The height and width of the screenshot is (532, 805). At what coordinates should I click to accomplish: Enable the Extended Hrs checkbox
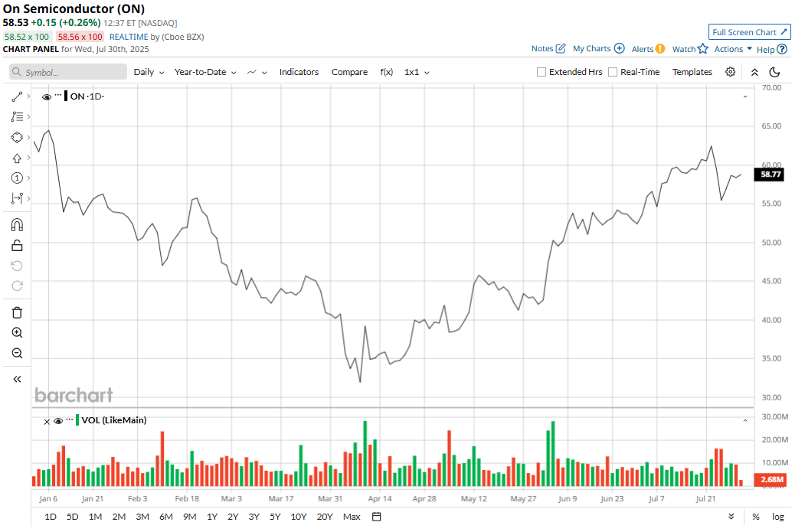coord(541,72)
